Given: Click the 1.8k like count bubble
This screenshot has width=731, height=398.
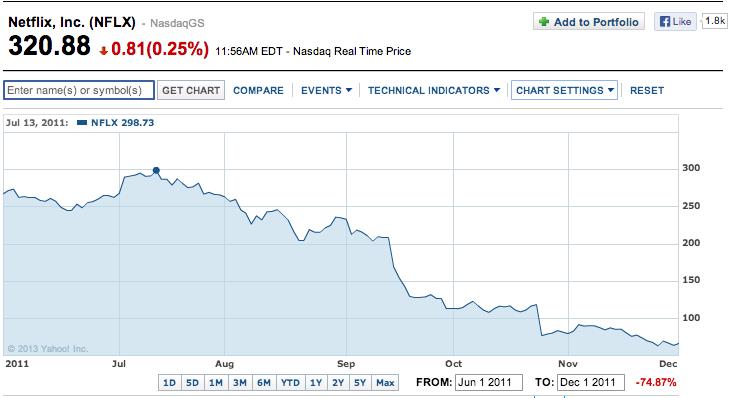Looking at the screenshot, I should (714, 21).
